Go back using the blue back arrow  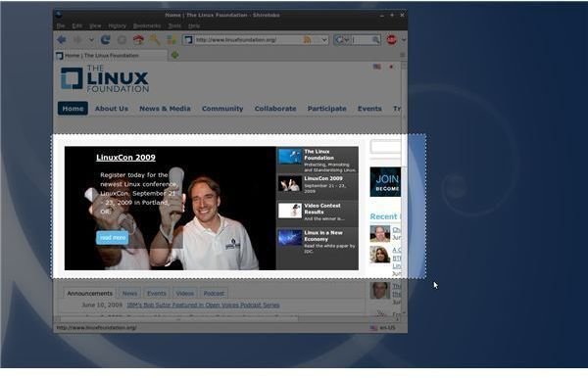[61, 39]
